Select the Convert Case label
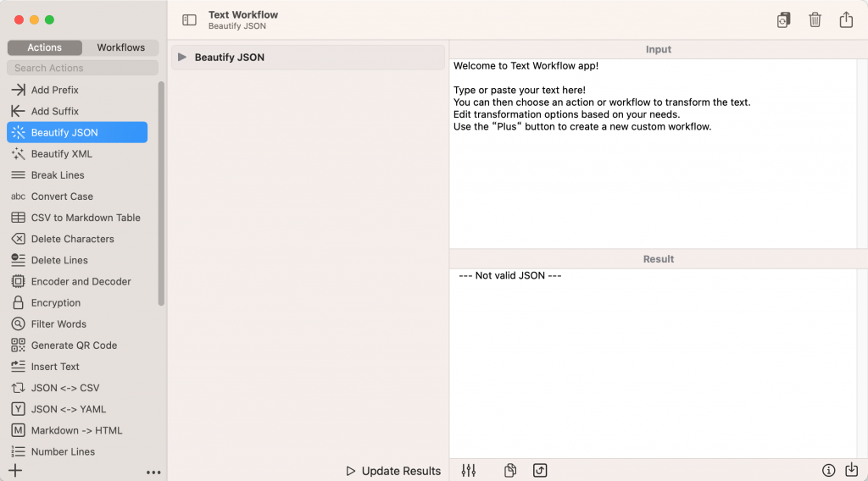868x481 pixels. point(62,196)
